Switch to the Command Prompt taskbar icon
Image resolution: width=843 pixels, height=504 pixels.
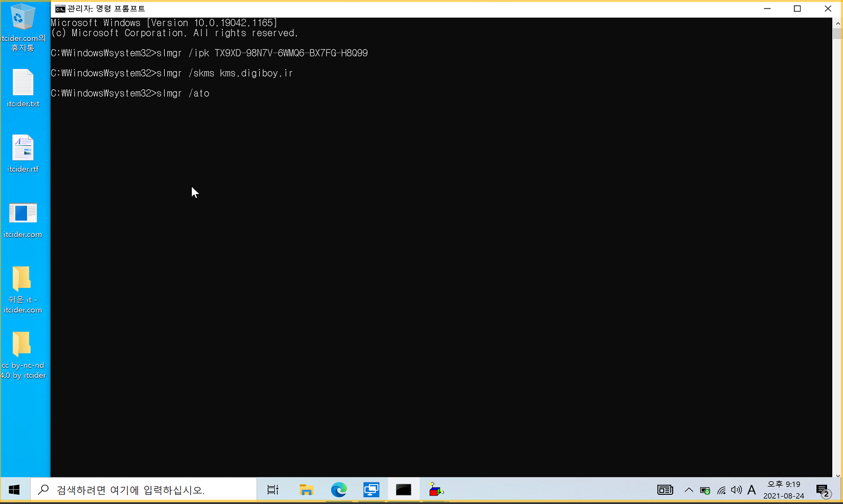[403, 490]
